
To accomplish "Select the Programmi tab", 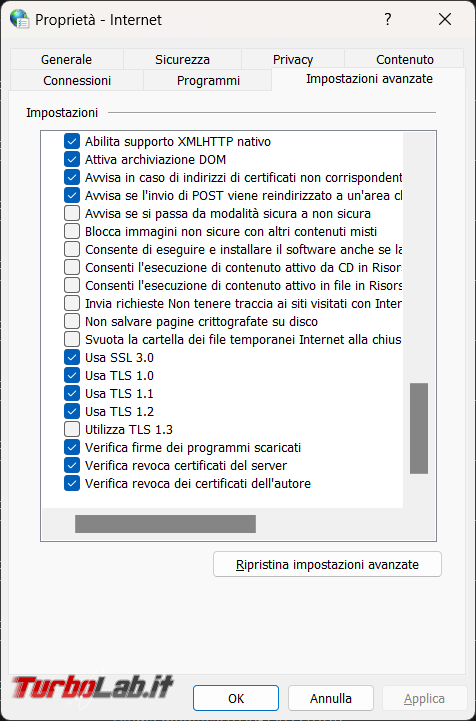I will (x=208, y=80).
